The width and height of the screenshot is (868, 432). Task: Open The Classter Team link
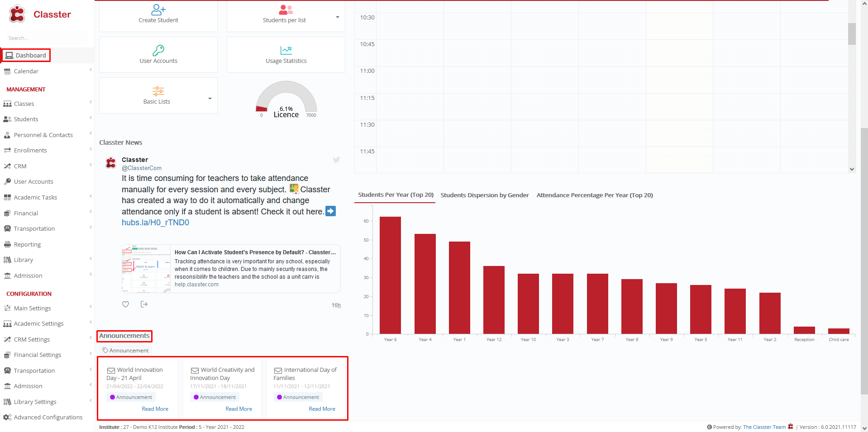764,427
